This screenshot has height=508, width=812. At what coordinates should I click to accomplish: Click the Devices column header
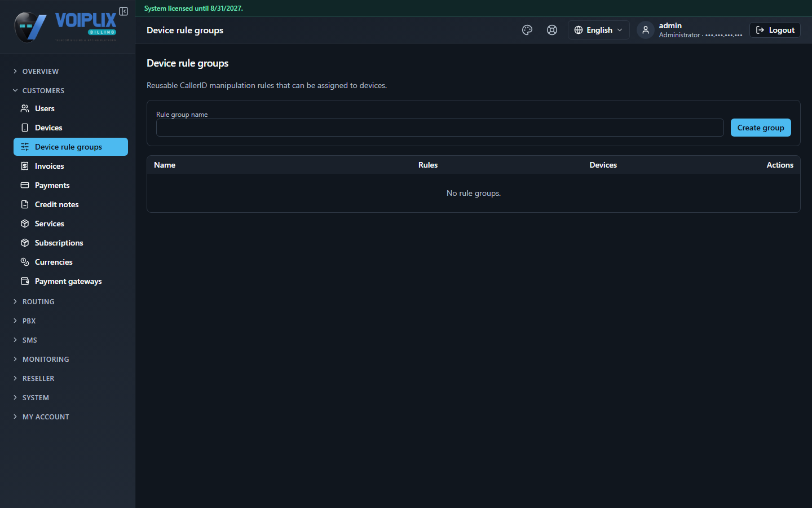coord(603,165)
